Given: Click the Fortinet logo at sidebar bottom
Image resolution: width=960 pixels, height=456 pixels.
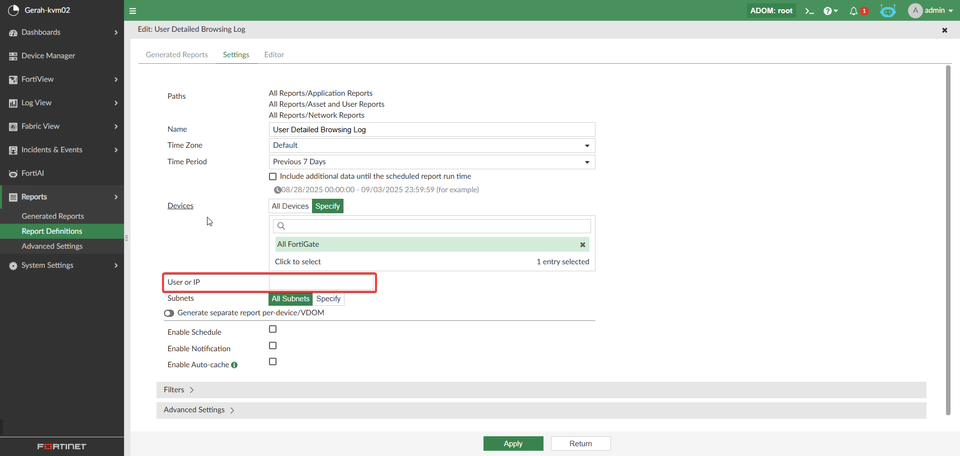Looking at the screenshot, I should tap(62, 446).
